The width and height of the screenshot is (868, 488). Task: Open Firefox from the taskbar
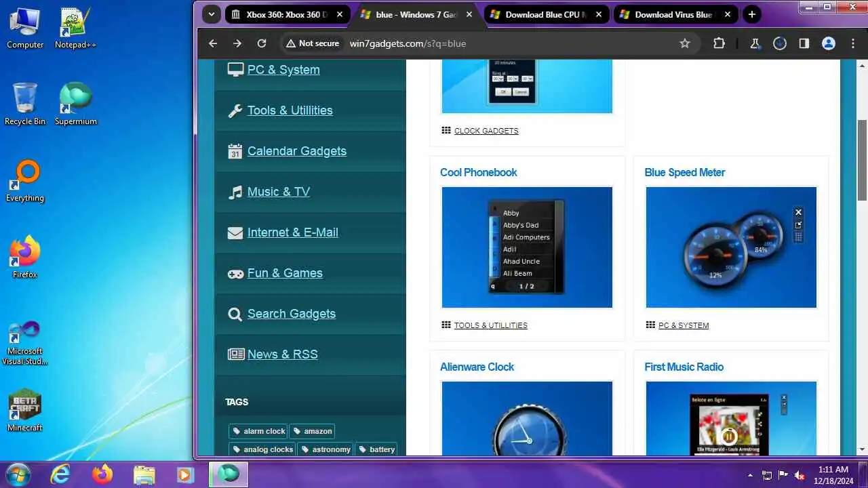(102, 474)
